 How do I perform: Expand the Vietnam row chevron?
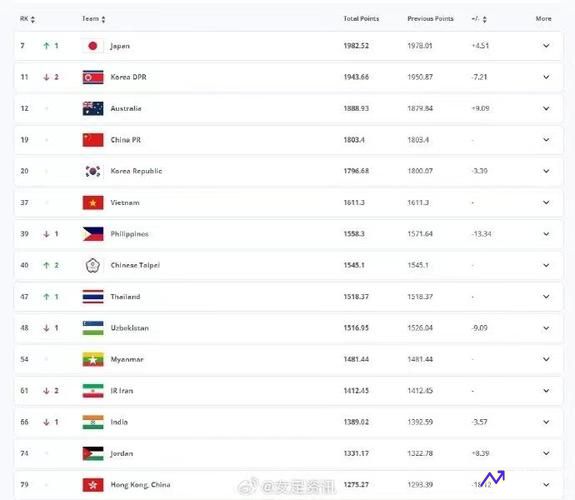(546, 202)
